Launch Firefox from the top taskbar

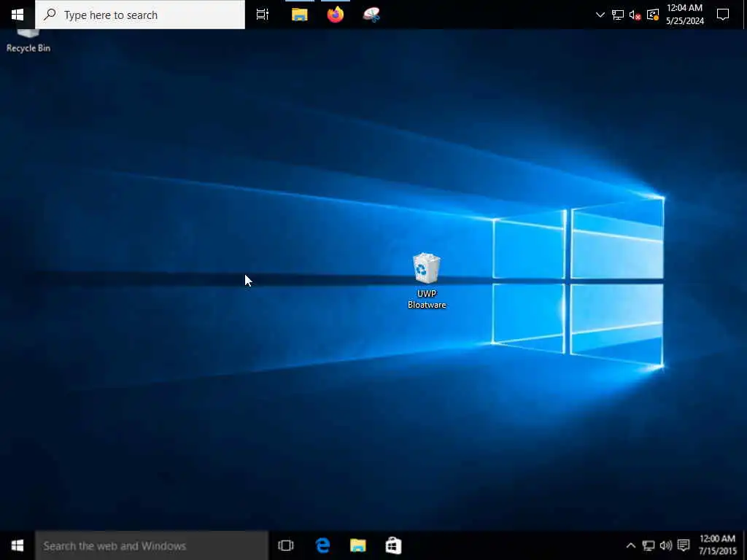(x=336, y=15)
